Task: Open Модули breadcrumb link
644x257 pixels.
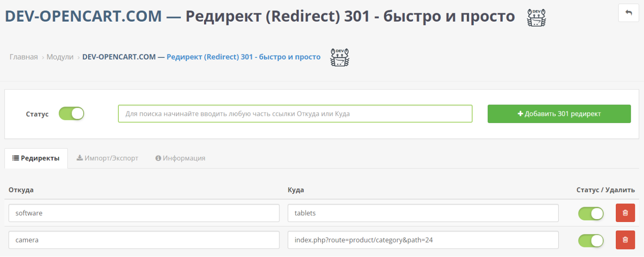Action: pos(60,57)
